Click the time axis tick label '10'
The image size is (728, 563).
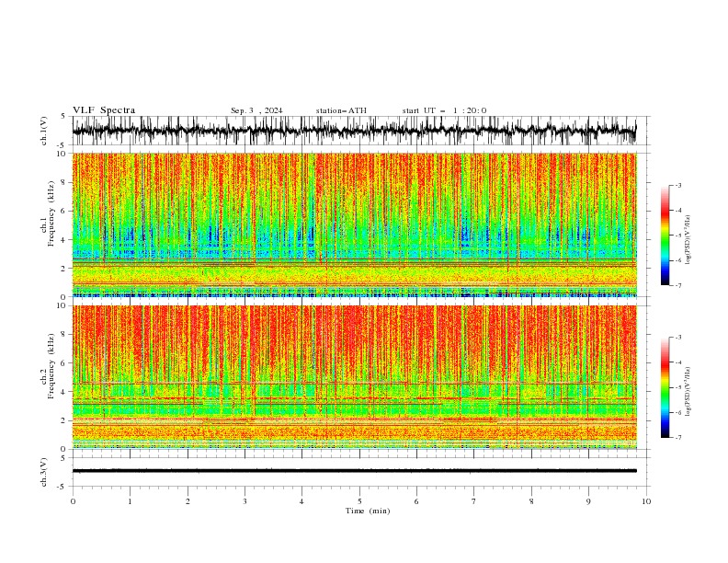click(x=646, y=501)
